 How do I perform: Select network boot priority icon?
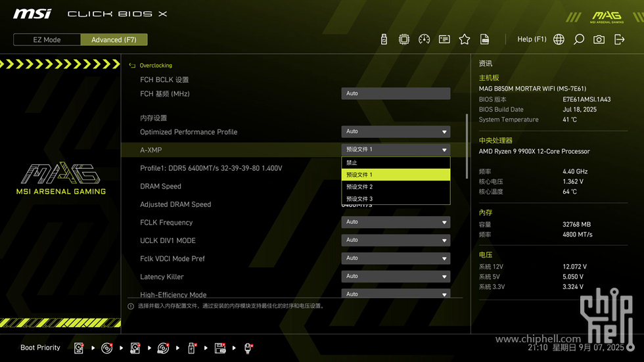point(248,348)
